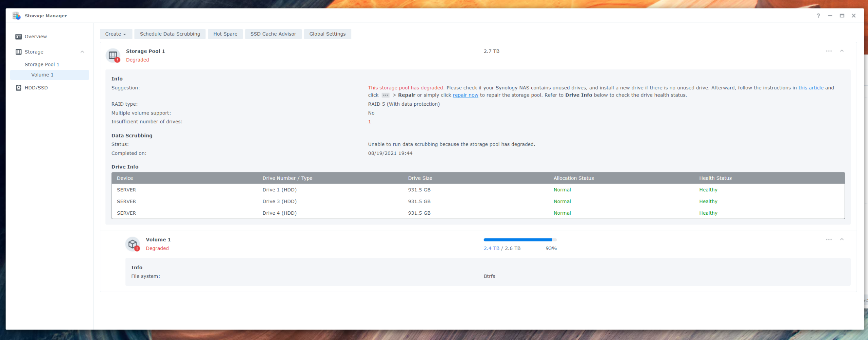Open the Create dropdown menu
868x340 pixels.
[116, 34]
